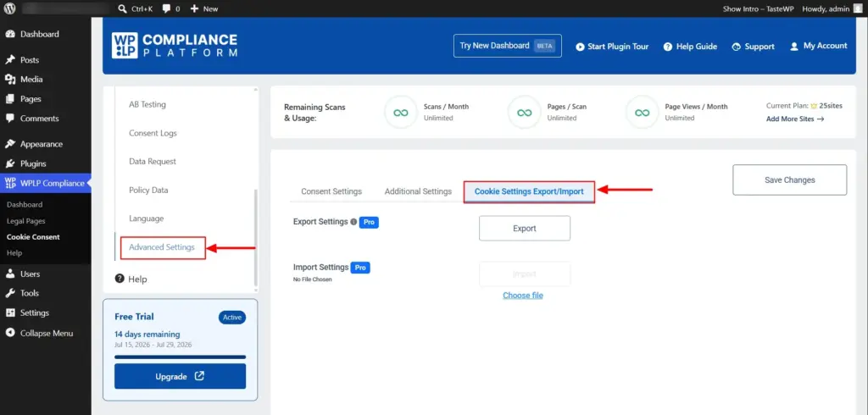Click the Save Changes button
The image size is (868, 415).
point(789,180)
